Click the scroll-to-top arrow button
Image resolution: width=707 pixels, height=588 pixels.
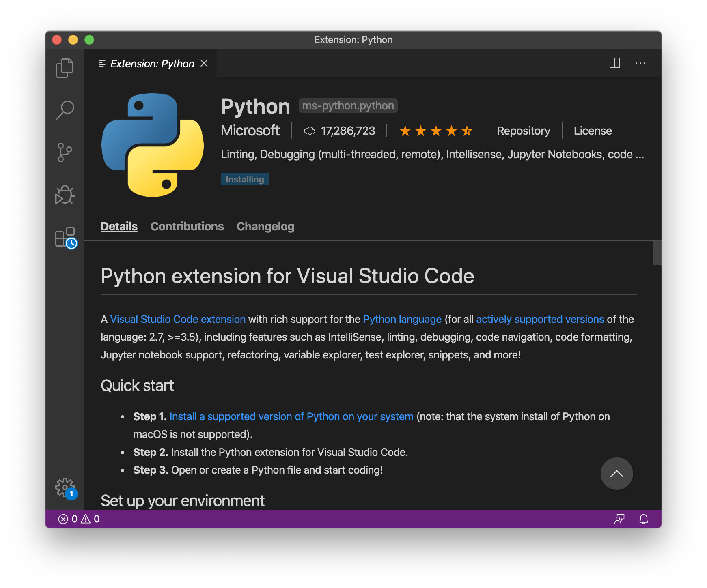[616, 474]
